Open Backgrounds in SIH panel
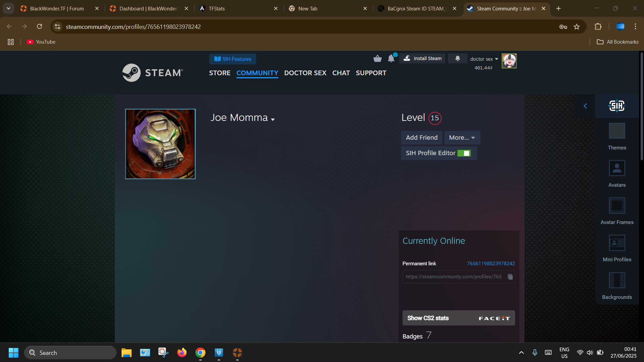Viewport: 644px width, 362px height. (617, 280)
